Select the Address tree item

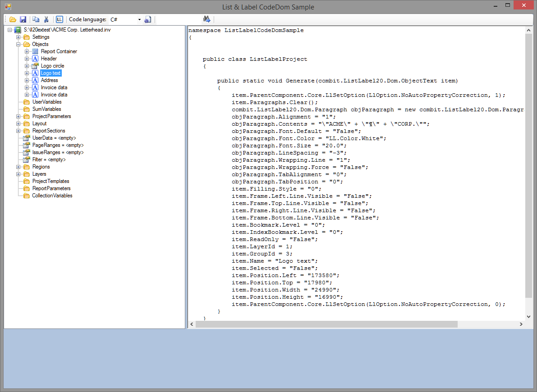point(49,80)
